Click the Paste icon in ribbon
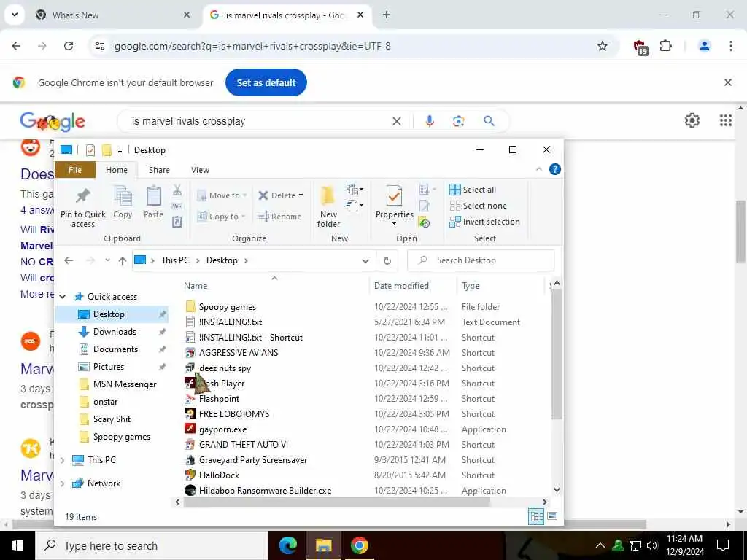The width and height of the screenshot is (747, 560). pos(153,195)
